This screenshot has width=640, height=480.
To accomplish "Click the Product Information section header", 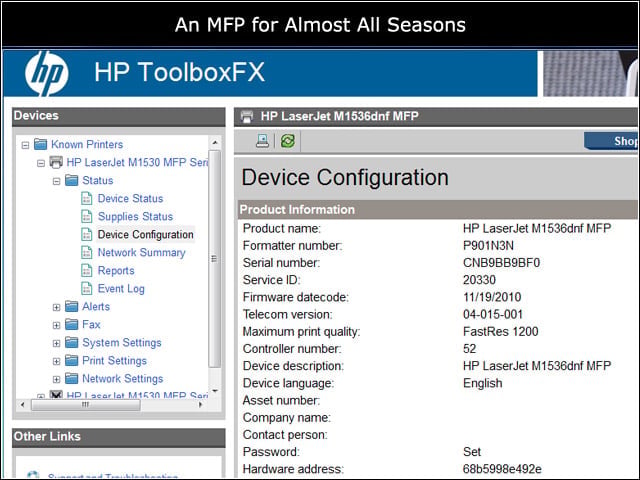I will tap(438, 209).
